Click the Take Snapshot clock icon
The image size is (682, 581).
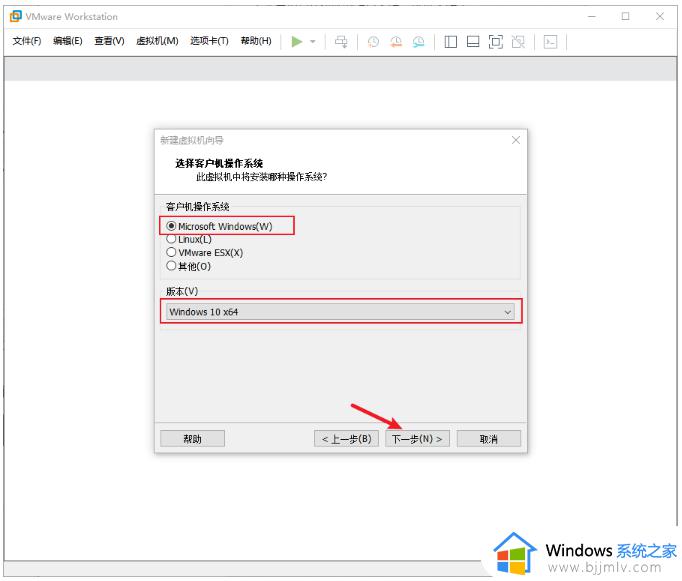(373, 42)
